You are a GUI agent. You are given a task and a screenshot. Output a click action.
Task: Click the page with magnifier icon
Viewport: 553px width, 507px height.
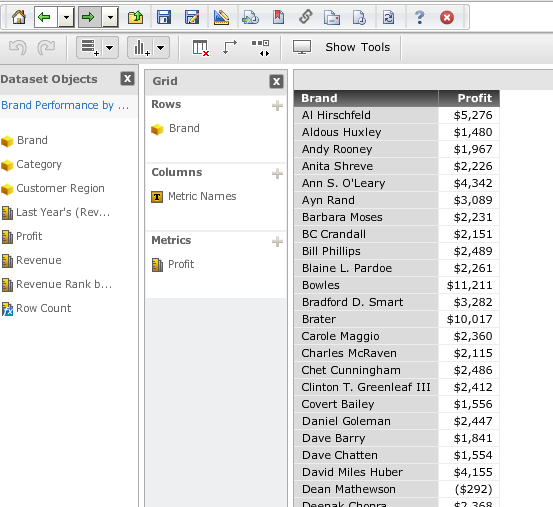click(x=359, y=17)
